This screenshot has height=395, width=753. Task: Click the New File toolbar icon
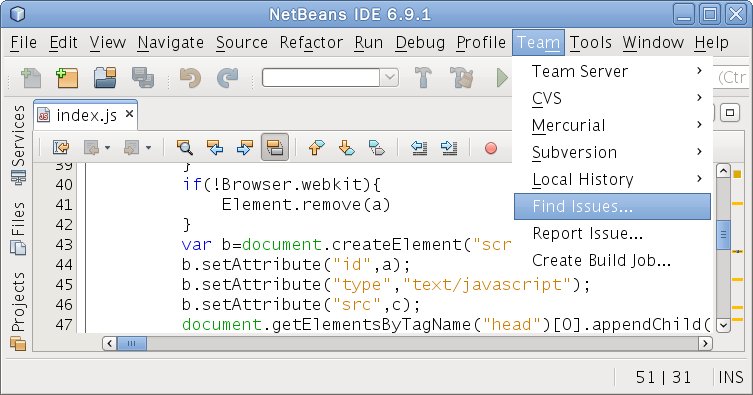[31, 77]
